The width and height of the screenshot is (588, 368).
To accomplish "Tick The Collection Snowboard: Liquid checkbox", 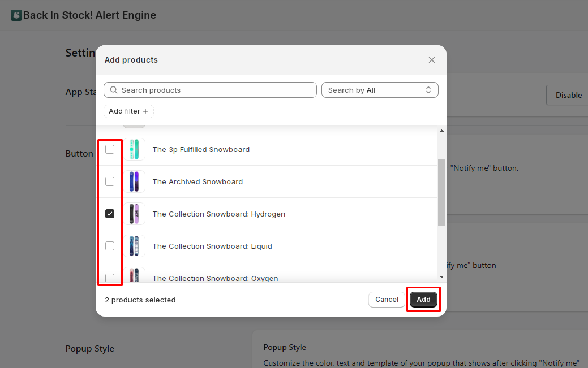I will pos(110,246).
